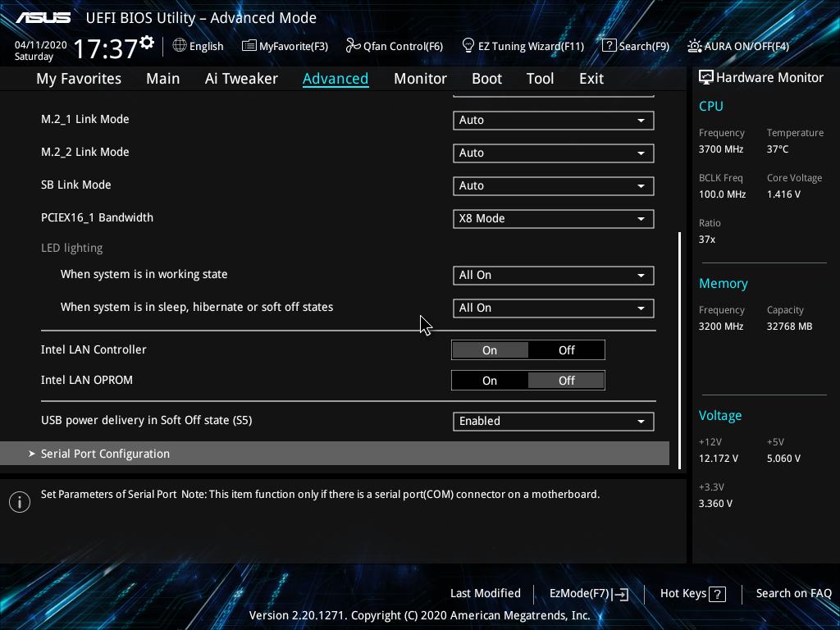Image resolution: width=840 pixels, height=630 pixels.
Task: Open PCIEX16_1 Bandwidth dropdown
Action: pyautogui.click(x=553, y=218)
